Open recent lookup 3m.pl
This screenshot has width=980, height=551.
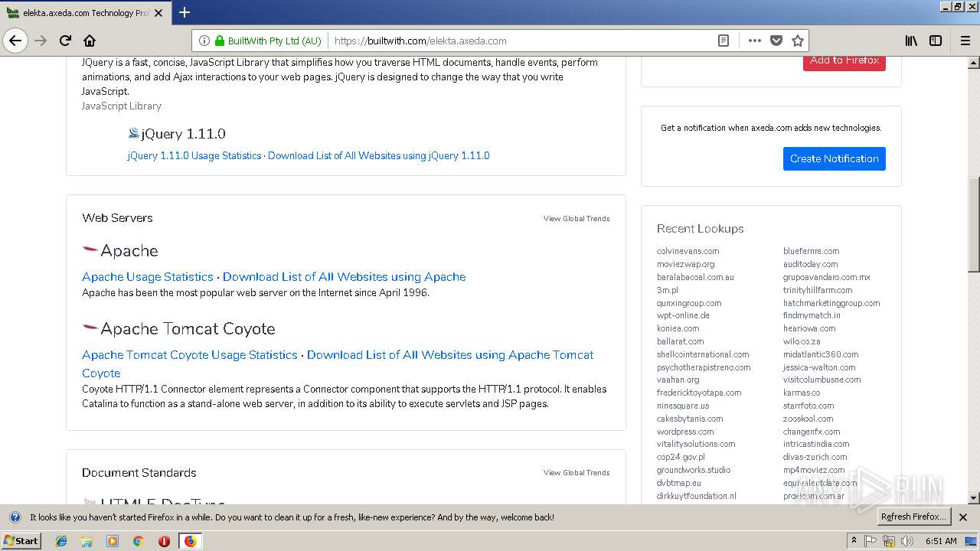tap(667, 290)
